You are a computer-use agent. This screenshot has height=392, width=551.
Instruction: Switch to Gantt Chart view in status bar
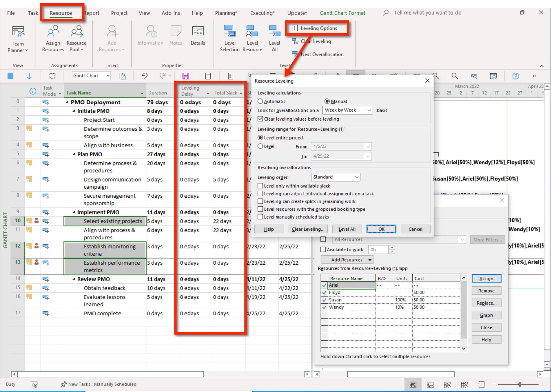coord(413,384)
